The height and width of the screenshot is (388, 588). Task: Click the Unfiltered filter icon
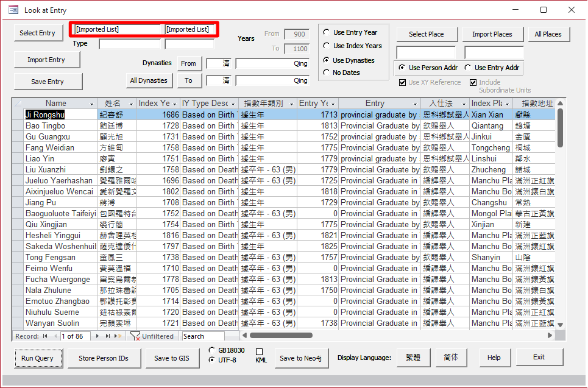click(135, 336)
